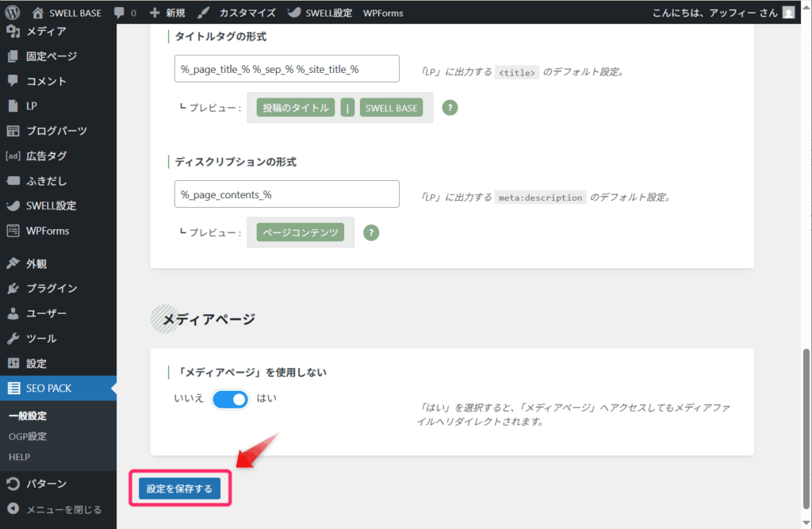Image resolution: width=812 pixels, height=529 pixels.
Task: Click the いいえ label next to toggle
Action: coord(189,398)
